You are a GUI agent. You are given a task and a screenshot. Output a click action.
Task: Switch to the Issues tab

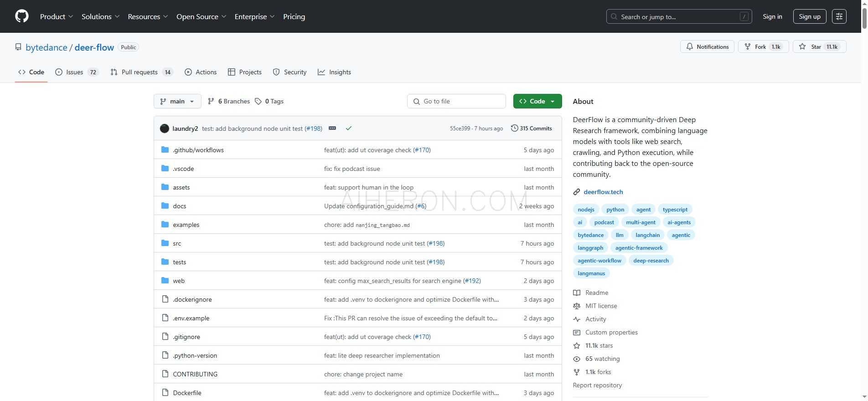pos(77,72)
